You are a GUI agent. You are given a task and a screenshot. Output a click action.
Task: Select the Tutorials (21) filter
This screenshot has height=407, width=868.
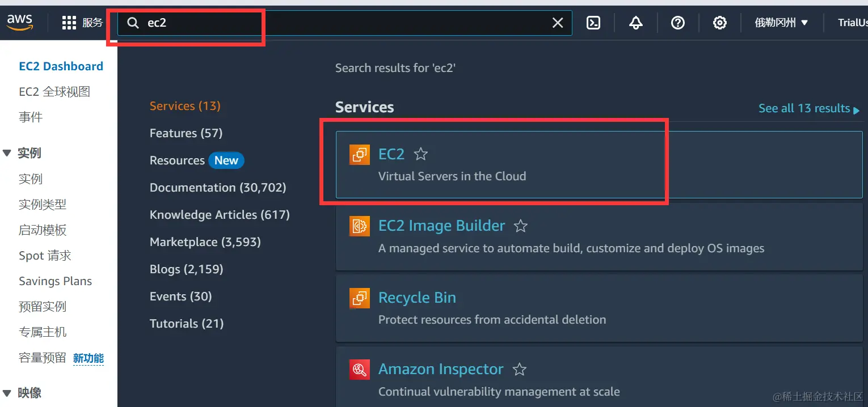187,324
